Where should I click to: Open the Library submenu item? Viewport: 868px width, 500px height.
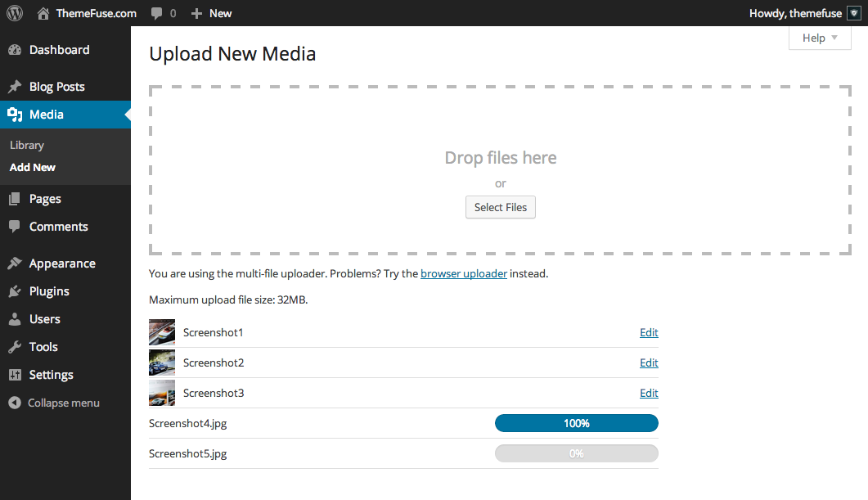coord(26,145)
